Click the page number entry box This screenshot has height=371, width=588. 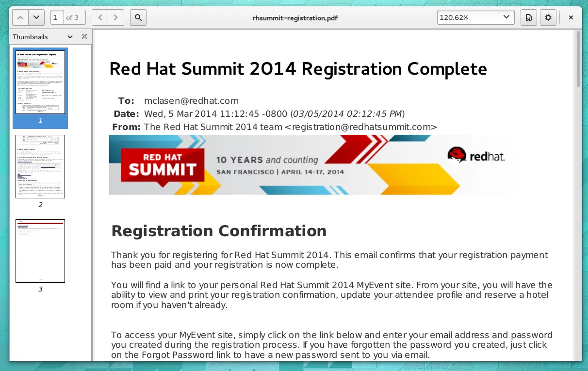coord(57,18)
